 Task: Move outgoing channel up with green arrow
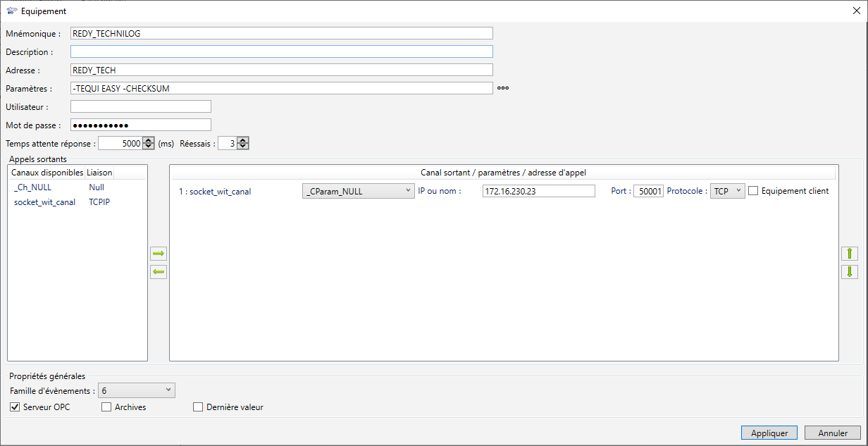(849, 254)
